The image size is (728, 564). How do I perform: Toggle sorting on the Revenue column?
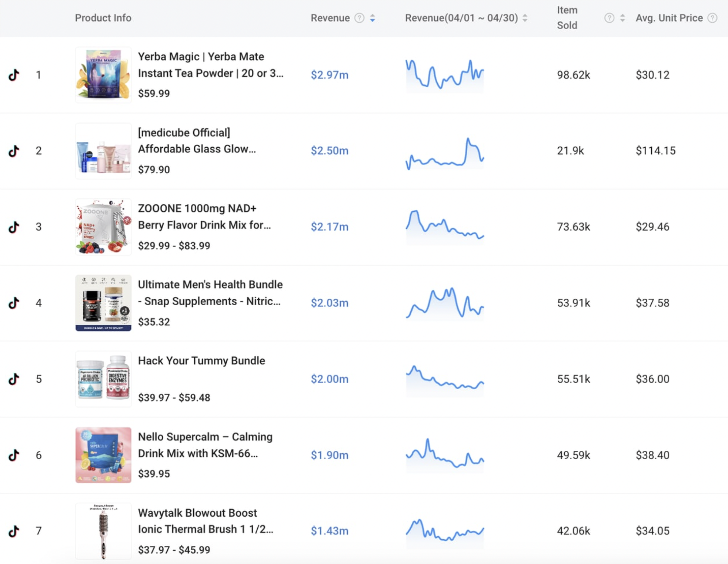pyautogui.click(x=373, y=17)
